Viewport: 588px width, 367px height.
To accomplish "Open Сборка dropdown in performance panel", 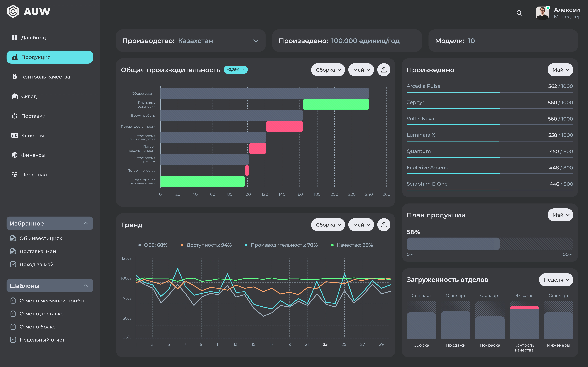I will tap(328, 70).
